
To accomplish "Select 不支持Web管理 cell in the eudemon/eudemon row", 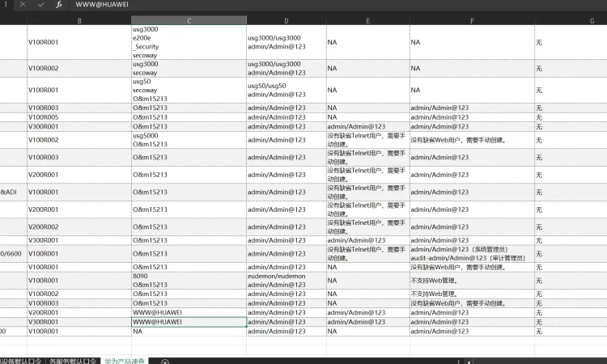I will [x=472, y=281].
